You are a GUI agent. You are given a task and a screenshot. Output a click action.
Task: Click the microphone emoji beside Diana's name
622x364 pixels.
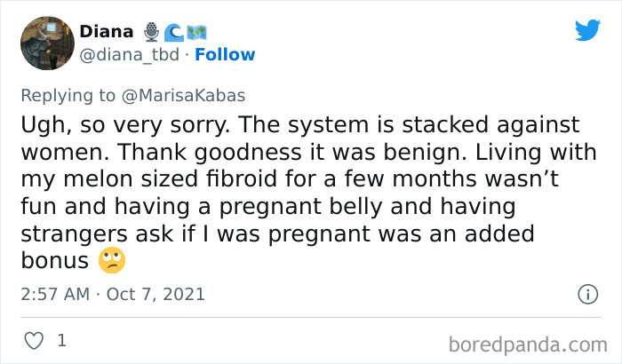coord(150,31)
